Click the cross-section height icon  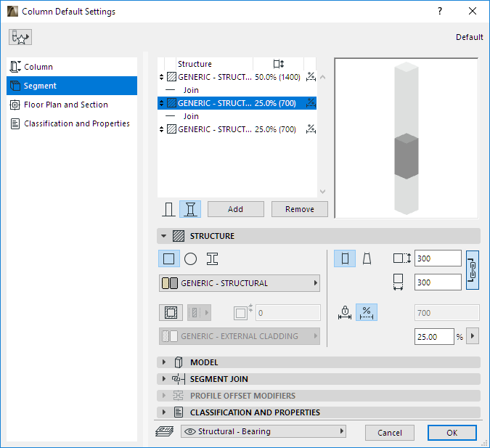click(402, 258)
